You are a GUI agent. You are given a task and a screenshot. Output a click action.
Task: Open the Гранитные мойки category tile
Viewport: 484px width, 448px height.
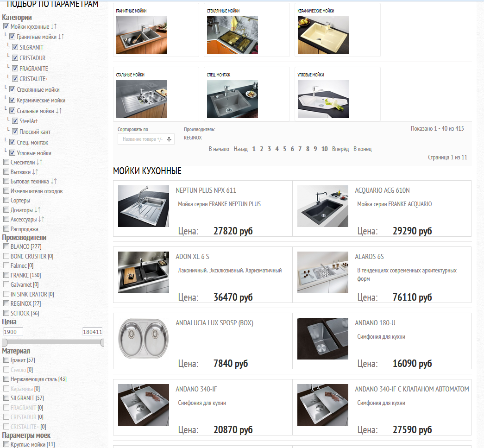pos(156,30)
